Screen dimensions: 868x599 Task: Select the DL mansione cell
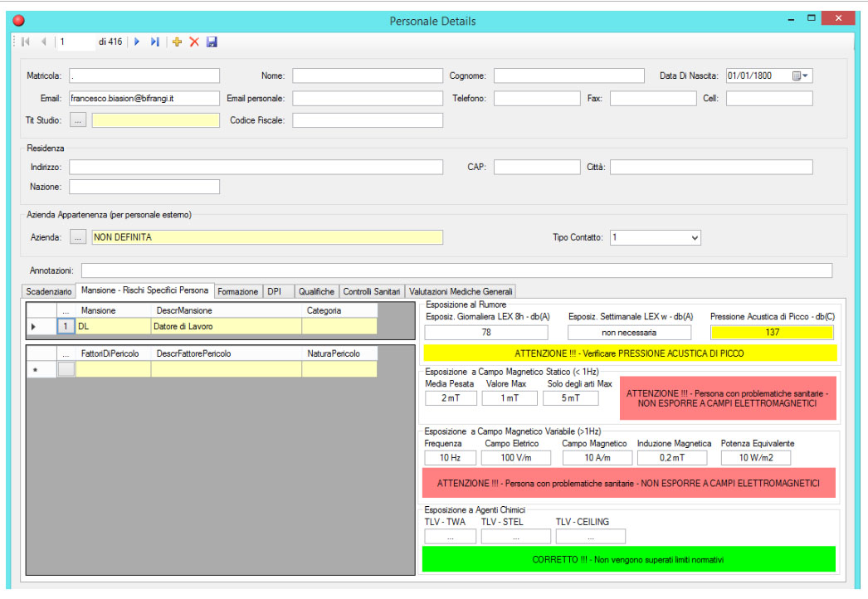click(113, 326)
